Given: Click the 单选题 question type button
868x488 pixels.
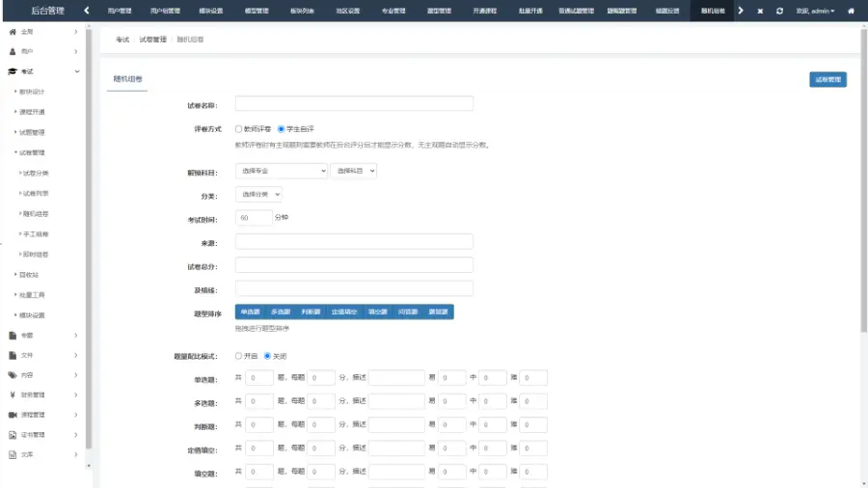Looking at the screenshot, I should tap(251, 312).
